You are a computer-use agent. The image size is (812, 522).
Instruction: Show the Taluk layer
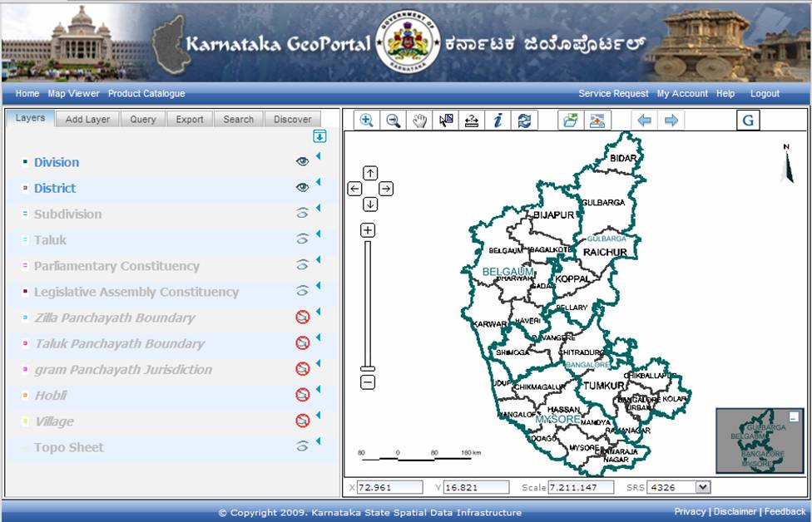pyautogui.click(x=303, y=241)
